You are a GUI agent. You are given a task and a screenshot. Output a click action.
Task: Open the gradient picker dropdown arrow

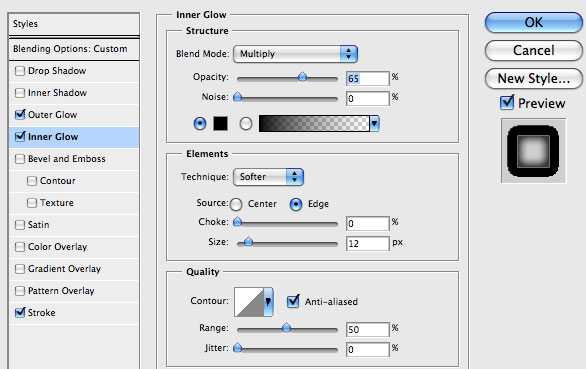pos(374,123)
